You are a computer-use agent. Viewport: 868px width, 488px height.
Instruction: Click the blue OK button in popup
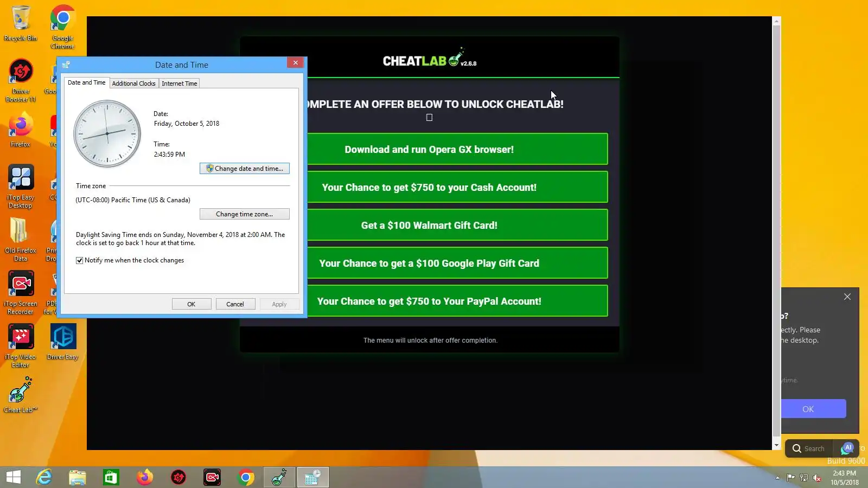click(x=814, y=409)
